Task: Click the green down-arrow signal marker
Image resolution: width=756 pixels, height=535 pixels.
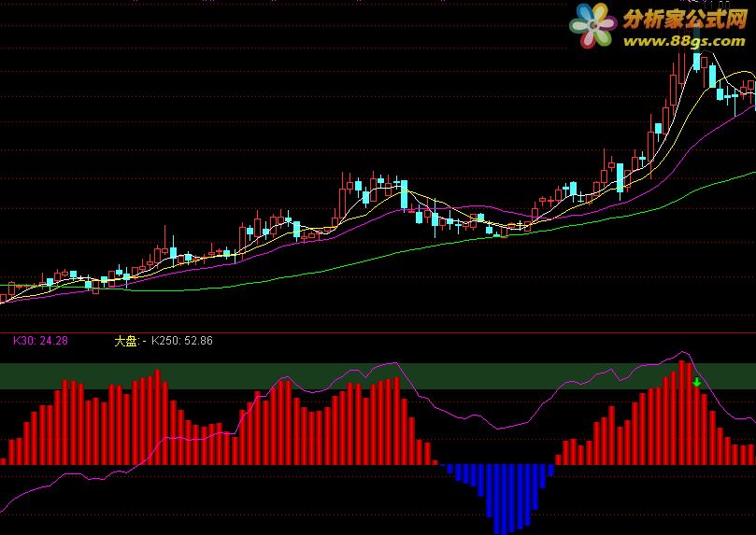Action: tap(697, 383)
